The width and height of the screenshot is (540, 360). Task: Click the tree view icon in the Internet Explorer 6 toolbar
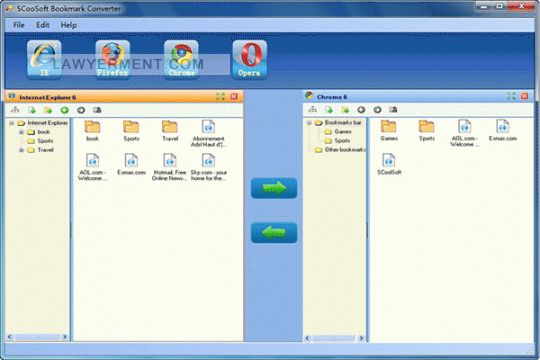[15, 110]
